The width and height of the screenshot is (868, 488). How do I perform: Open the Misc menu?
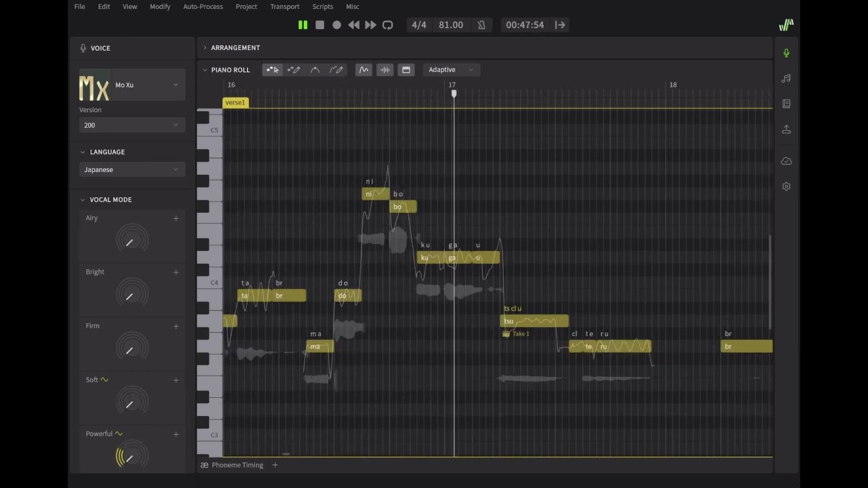[x=353, y=6]
